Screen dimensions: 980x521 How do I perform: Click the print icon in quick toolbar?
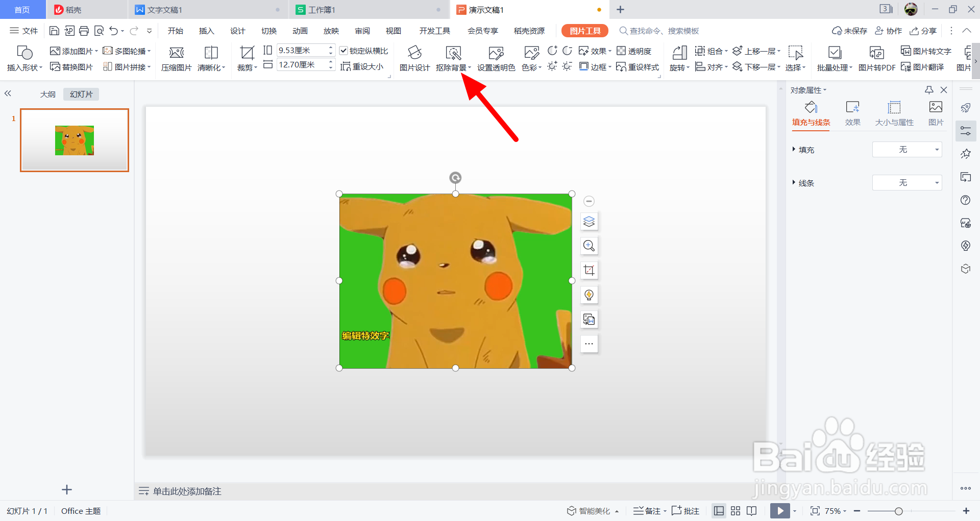coord(84,31)
